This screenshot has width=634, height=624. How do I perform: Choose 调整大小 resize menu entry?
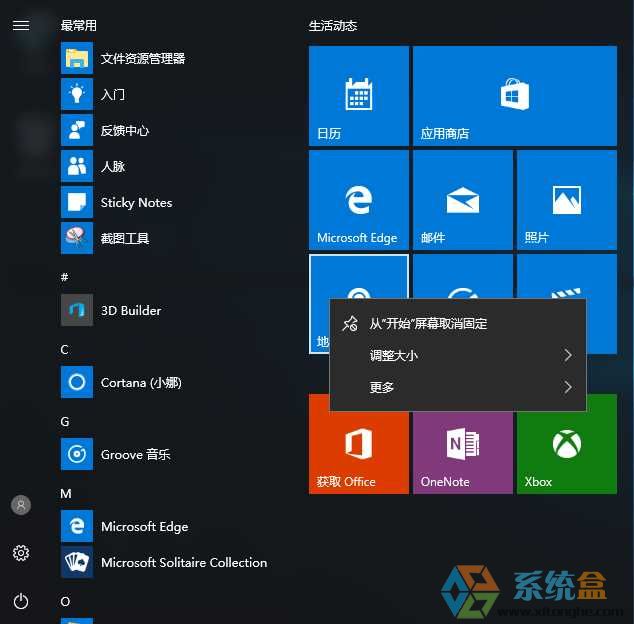(x=458, y=355)
